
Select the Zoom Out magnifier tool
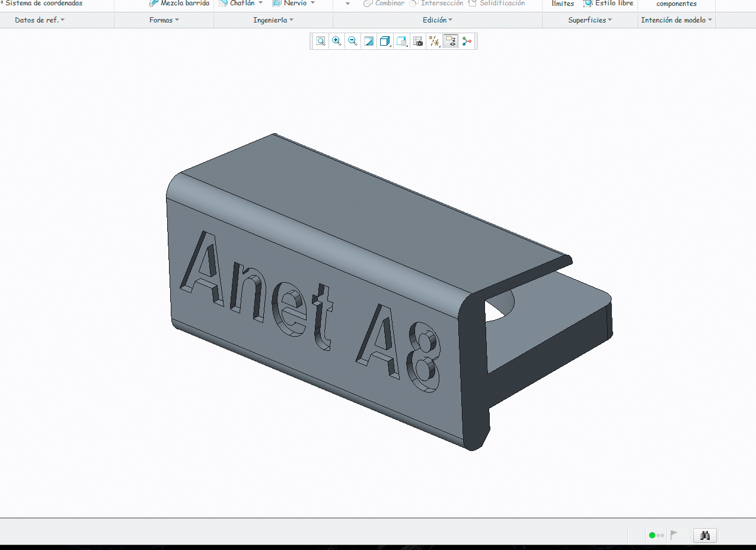click(352, 41)
